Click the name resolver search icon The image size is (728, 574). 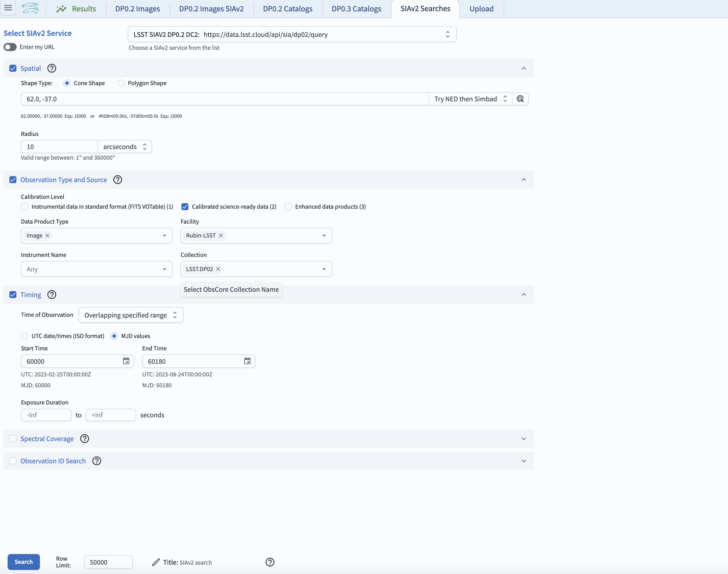click(520, 99)
